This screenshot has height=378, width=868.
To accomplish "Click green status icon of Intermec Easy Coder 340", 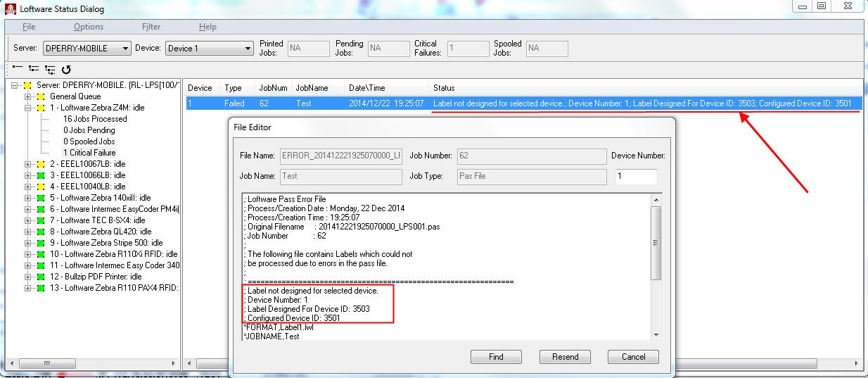I will [x=40, y=265].
